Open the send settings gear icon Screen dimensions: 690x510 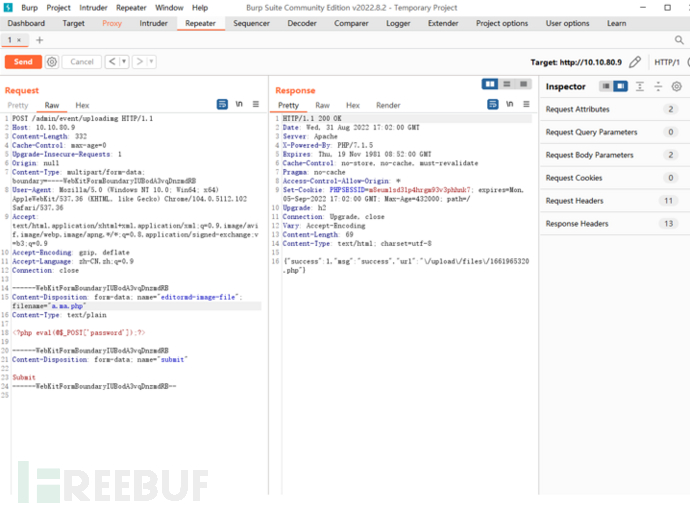click(x=52, y=62)
